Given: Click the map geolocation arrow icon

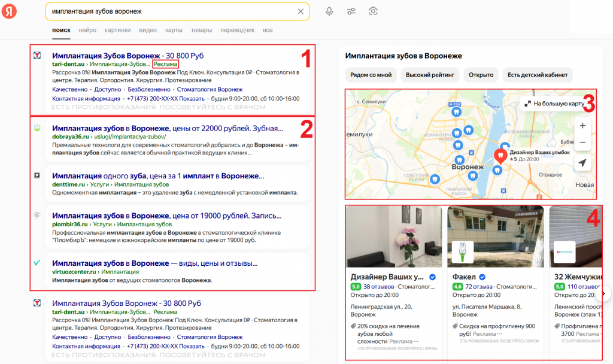Looking at the screenshot, I should pos(582,163).
